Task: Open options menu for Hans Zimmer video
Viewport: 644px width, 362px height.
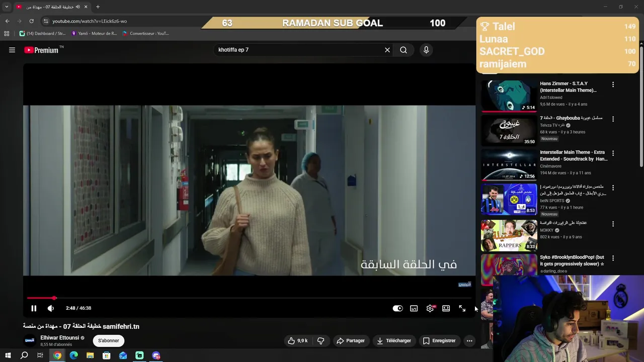Action: click(613, 84)
